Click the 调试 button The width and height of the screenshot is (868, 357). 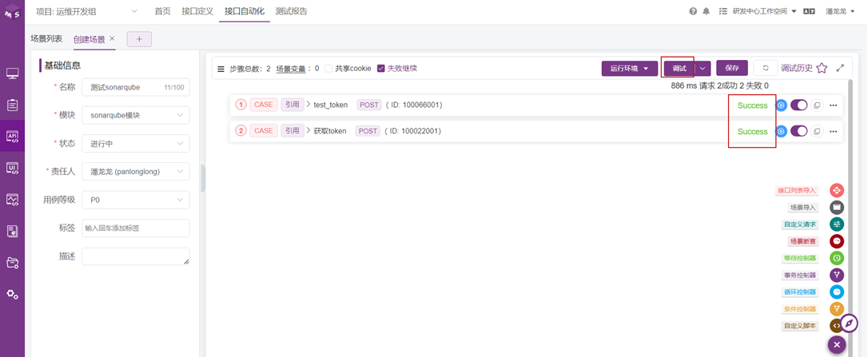coord(679,68)
